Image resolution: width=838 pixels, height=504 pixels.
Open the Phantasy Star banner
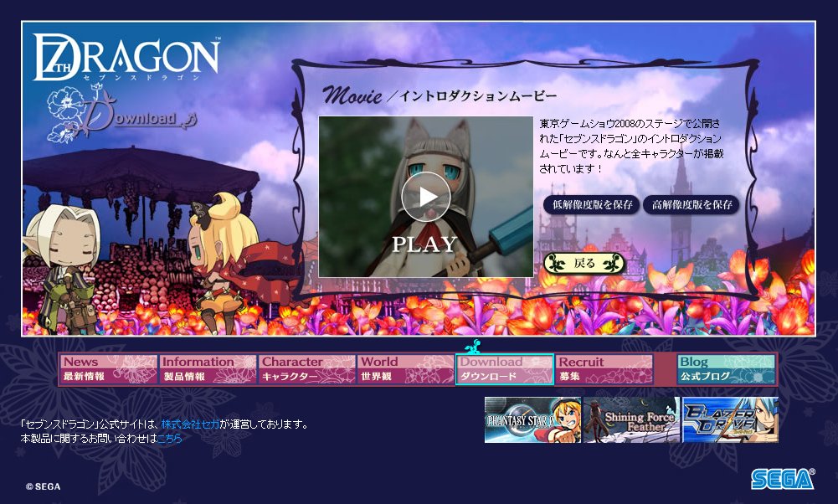tap(532, 419)
